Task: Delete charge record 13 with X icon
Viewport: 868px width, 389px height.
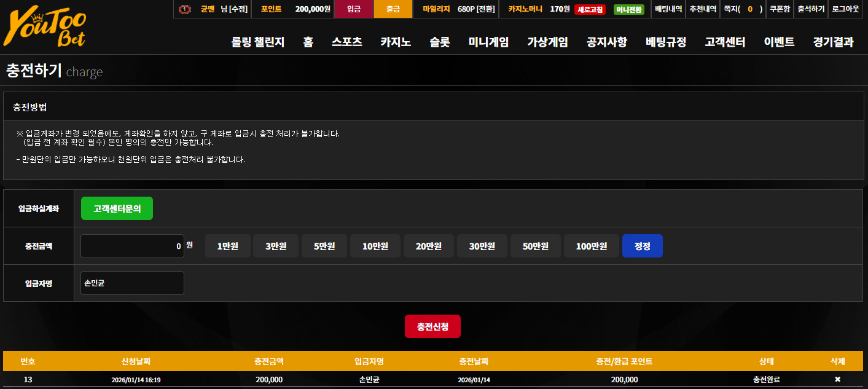Action: (837, 380)
